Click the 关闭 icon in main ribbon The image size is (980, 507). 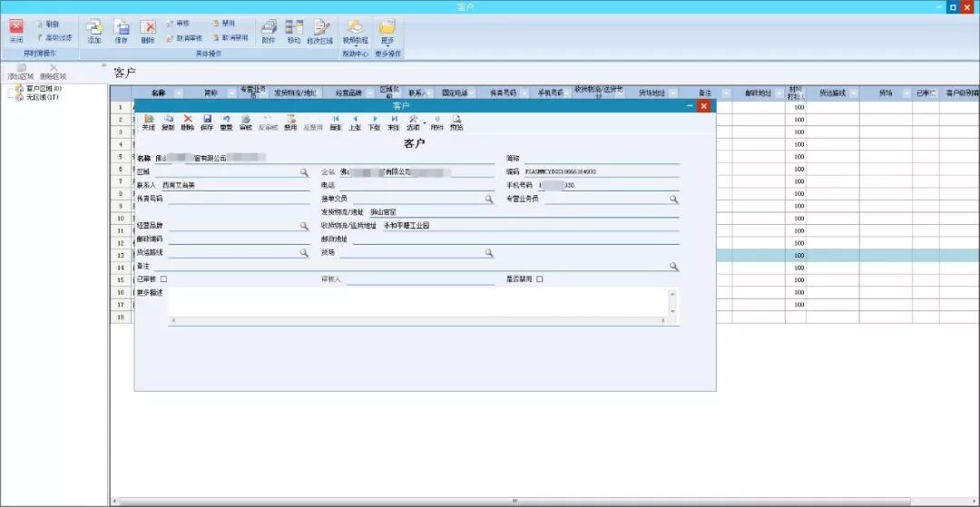click(x=16, y=31)
